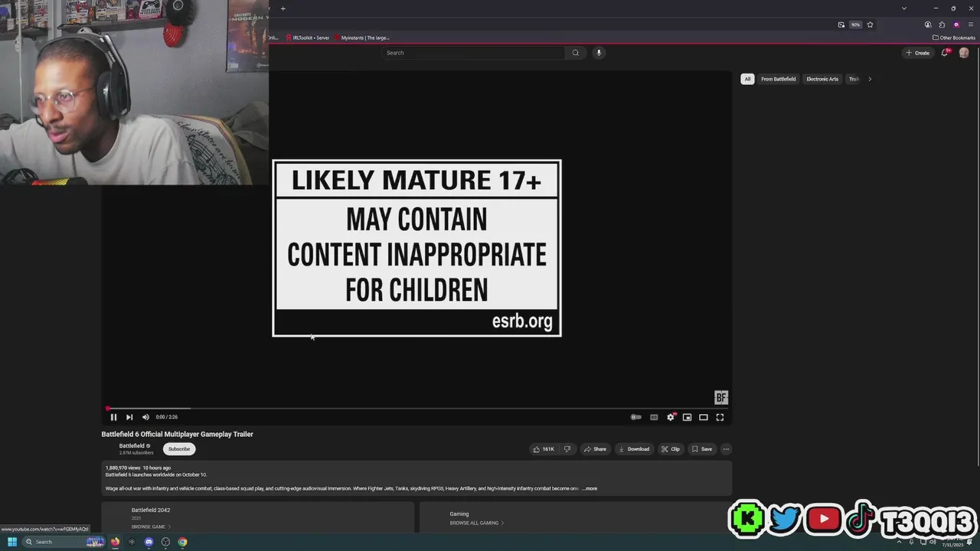Open the Myinstants bookmark
Screen dimensions: 980x551
[x=361, y=37]
